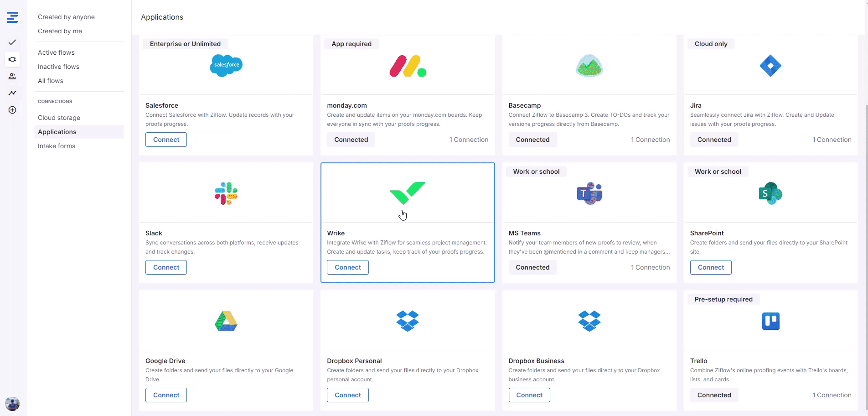Open the checkmark proofs icon in the sidebar
The height and width of the screenshot is (416, 868).
[x=12, y=42]
